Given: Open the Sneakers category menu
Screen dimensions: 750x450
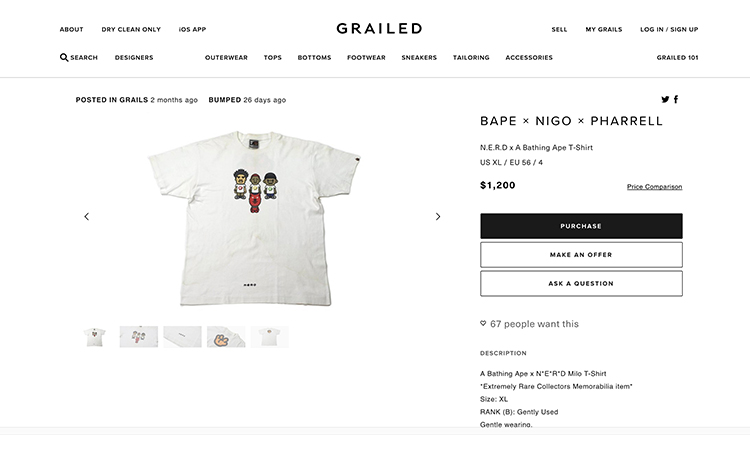Looking at the screenshot, I should [x=419, y=58].
